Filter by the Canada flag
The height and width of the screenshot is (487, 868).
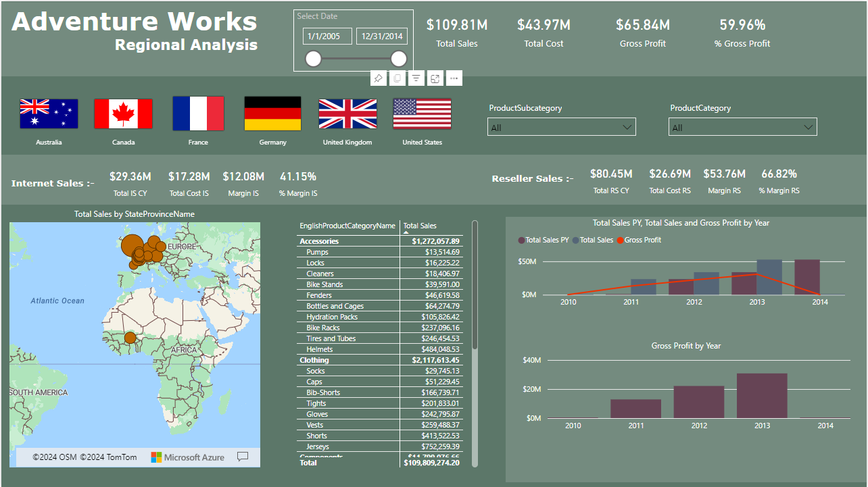coord(123,113)
